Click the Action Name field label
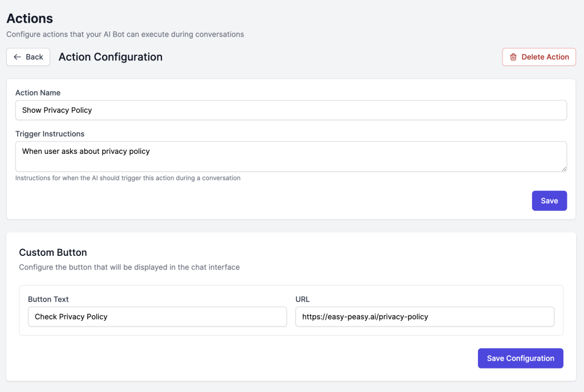The image size is (584, 392). pyautogui.click(x=38, y=93)
